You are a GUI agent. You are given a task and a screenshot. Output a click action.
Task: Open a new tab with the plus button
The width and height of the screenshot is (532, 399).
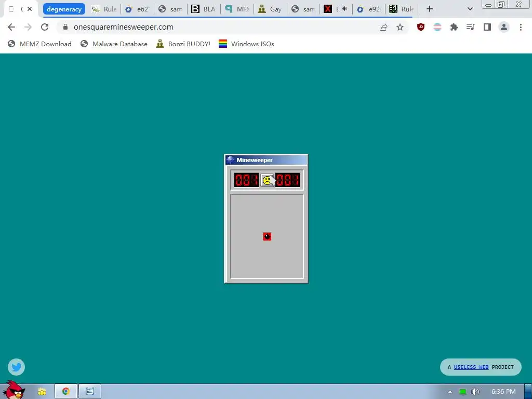click(430, 9)
